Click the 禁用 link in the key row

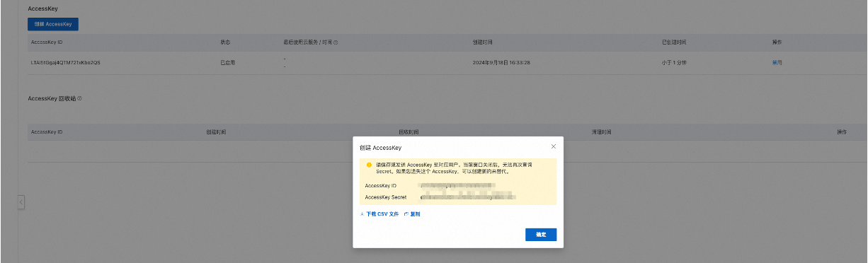click(777, 62)
